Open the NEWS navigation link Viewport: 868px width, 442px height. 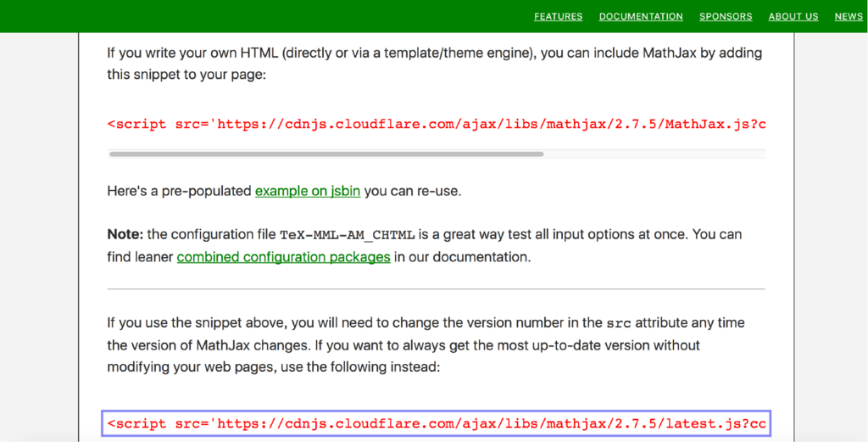point(849,17)
